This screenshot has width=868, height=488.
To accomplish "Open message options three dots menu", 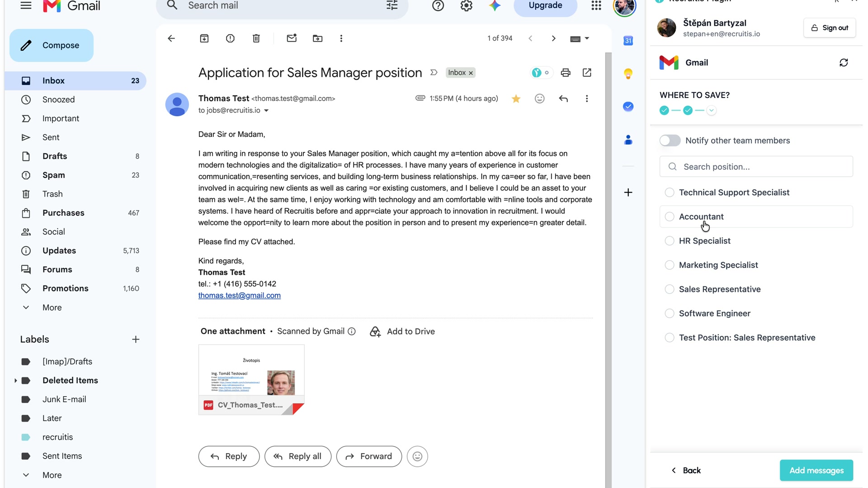I will 587,99.
